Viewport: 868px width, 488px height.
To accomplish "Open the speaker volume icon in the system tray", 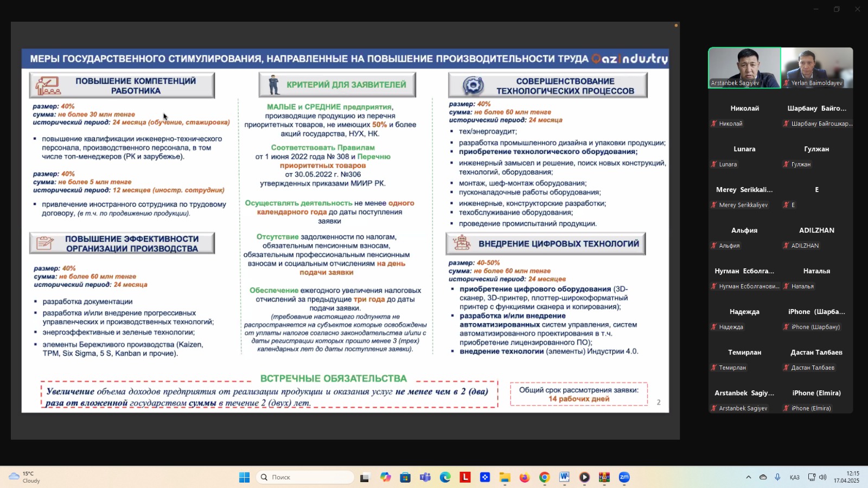I will [823, 477].
